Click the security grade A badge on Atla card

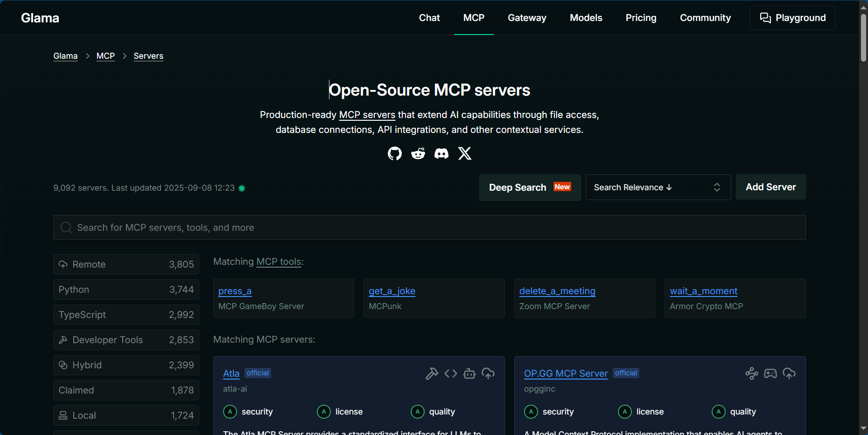230,412
